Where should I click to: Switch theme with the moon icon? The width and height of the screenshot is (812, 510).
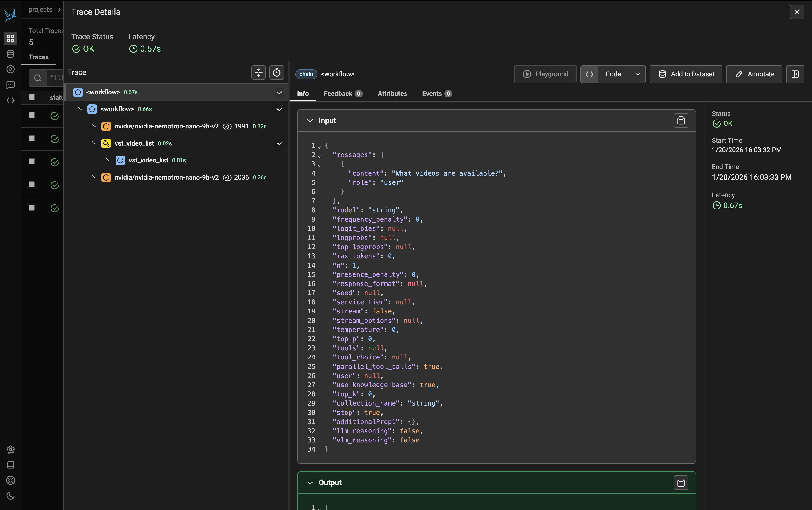pyautogui.click(x=10, y=495)
